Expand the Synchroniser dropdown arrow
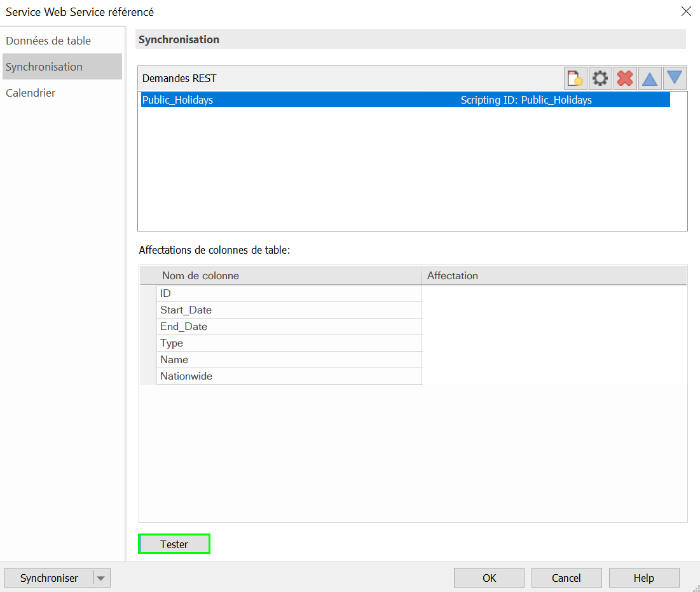The image size is (700, 592). pos(101,578)
